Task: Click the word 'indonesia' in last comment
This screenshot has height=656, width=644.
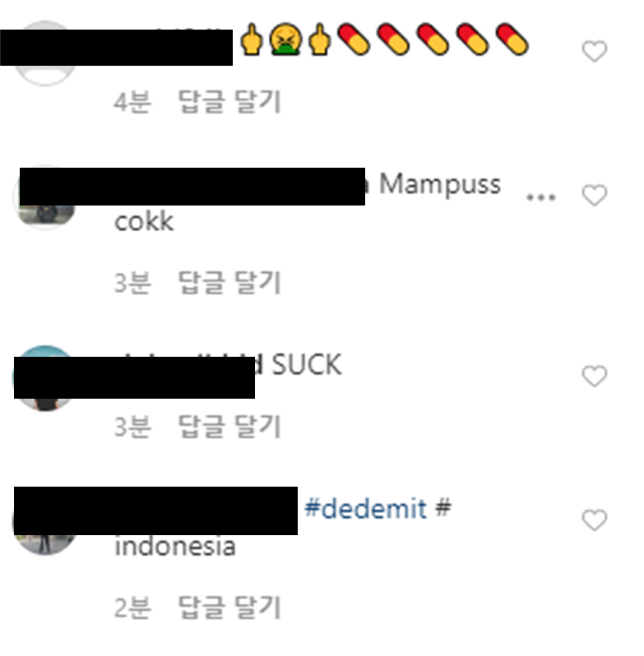Action: (175, 546)
